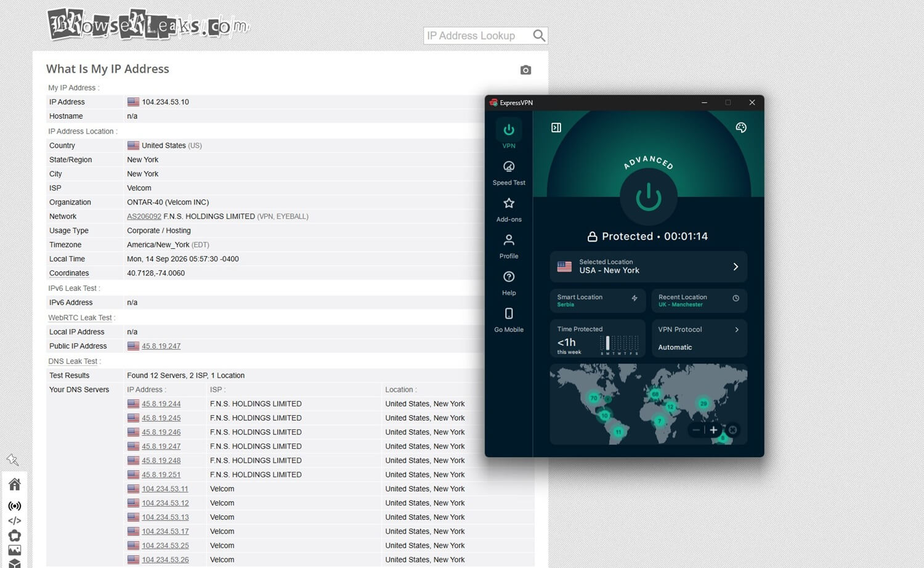The width and height of the screenshot is (924, 568).
Task: Open DNS server 45.8.19.246 link
Action: [161, 432]
